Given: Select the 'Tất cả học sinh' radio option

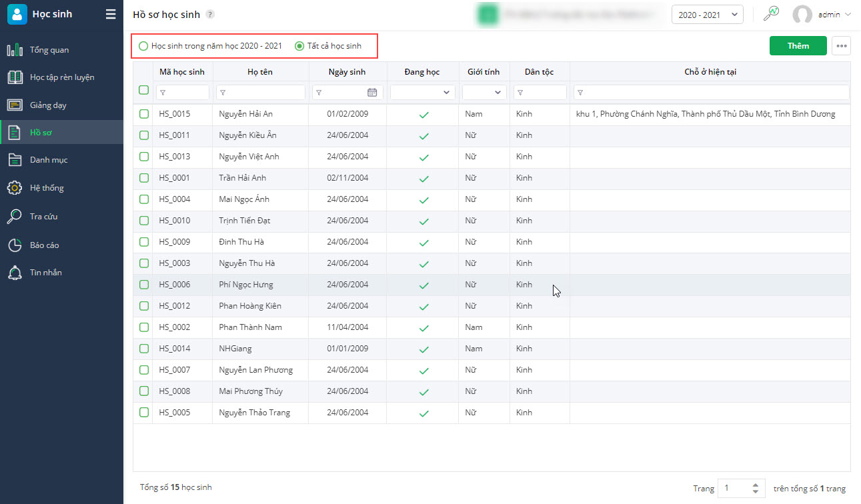Looking at the screenshot, I should 299,46.
